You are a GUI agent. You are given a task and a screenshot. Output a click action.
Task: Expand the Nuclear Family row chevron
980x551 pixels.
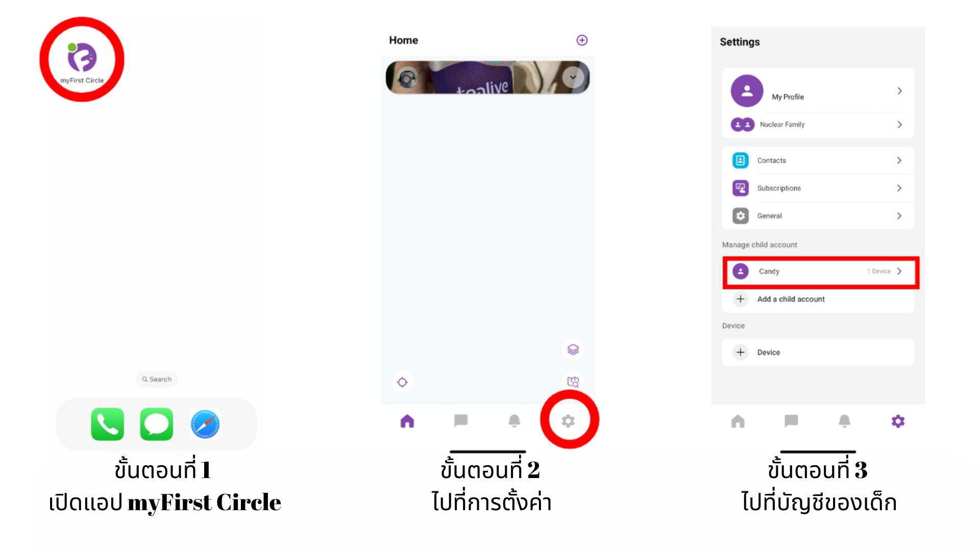pos(900,124)
